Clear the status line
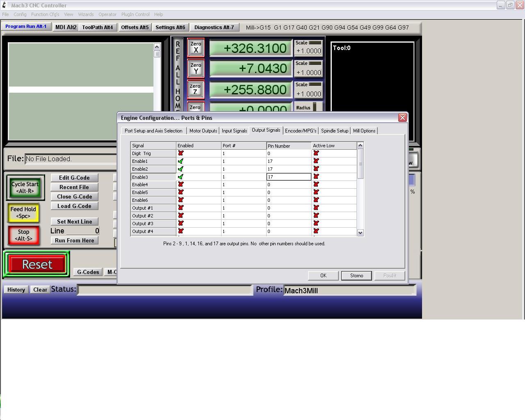 [40, 290]
